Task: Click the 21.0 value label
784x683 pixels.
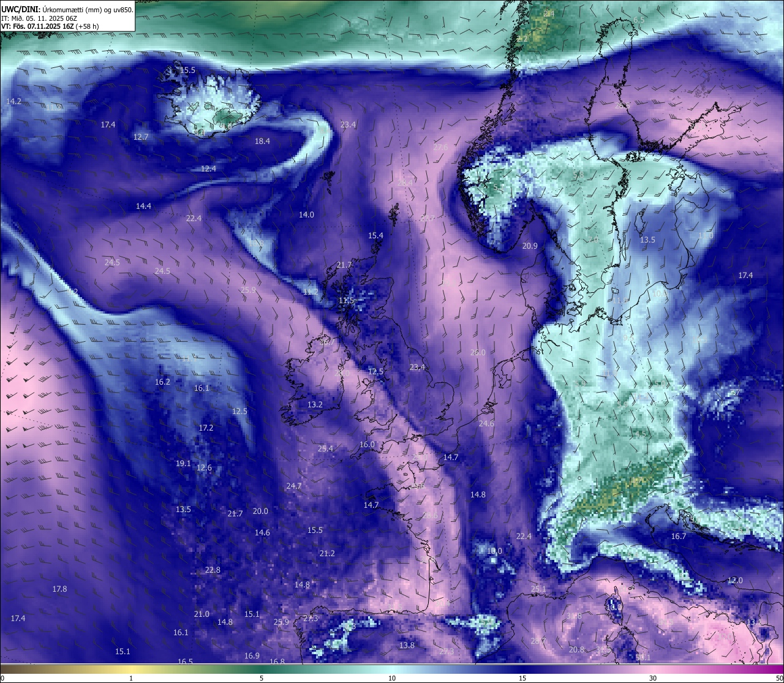Action: coord(202,614)
